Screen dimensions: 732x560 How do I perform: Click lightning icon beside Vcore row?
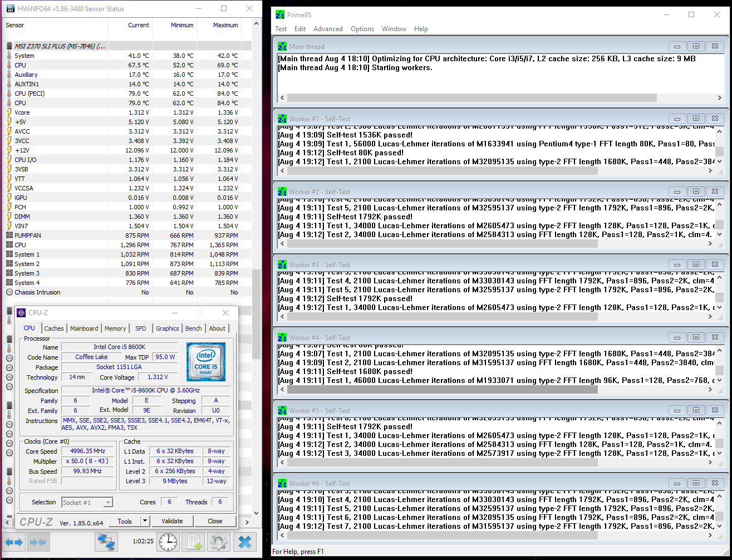9,112
